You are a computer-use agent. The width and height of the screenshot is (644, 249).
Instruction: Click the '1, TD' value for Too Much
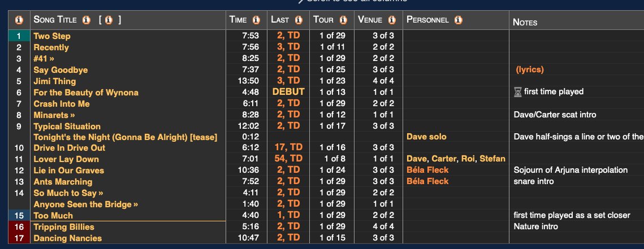pos(288,215)
